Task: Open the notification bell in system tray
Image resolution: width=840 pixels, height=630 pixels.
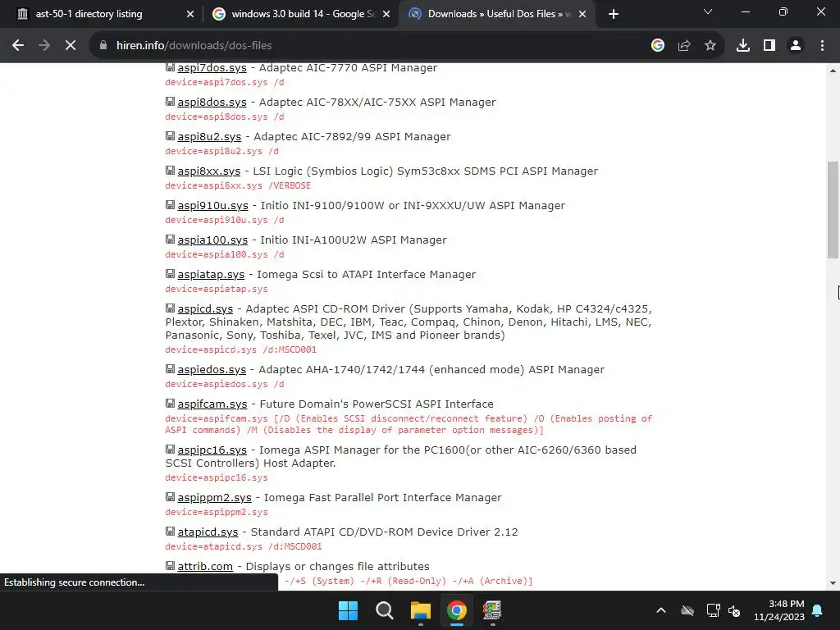Action: click(818, 610)
